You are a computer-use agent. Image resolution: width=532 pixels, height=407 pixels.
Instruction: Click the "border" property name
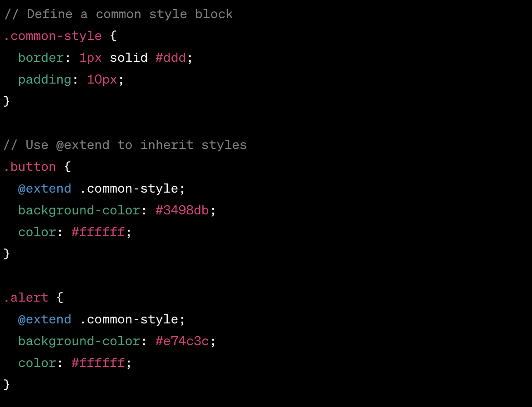41,58
